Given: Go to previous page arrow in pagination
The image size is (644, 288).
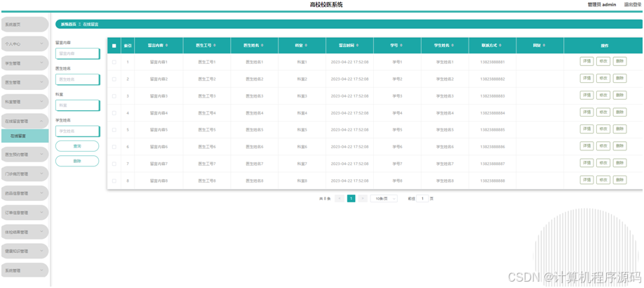Looking at the screenshot, I should coord(340,199).
